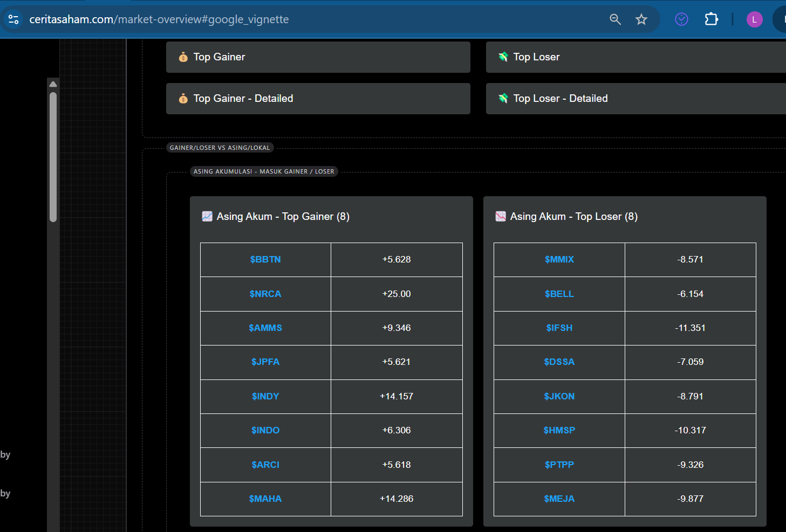Select the -9.877 value for MEJA
The width and height of the screenshot is (786, 532).
coord(691,499)
